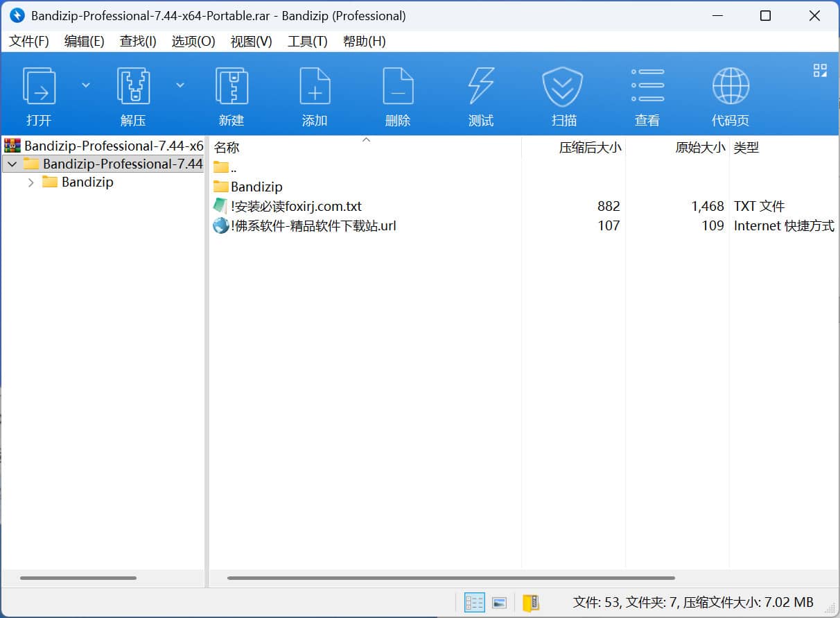The image size is (840, 618).
Task: Open the dropdown arrow next to 解压
Action: [180, 85]
